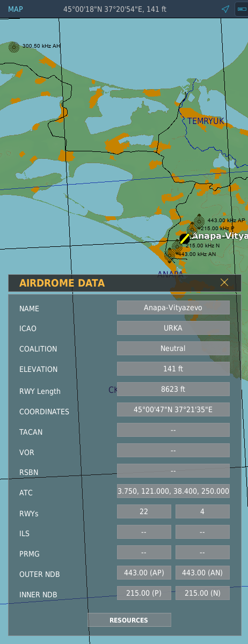Screen dimensions: 248x644
Task: Click the AIRDROME DATA panel title
Action: [62, 283]
